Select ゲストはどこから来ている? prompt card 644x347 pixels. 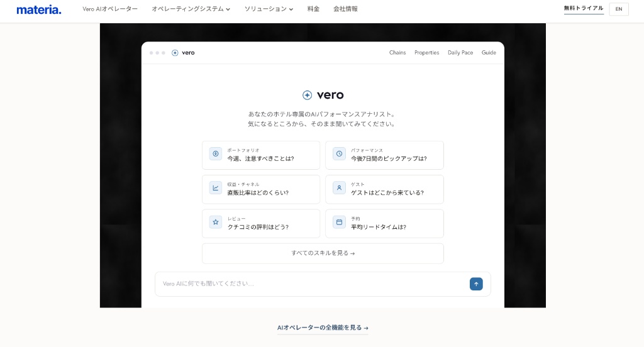point(384,189)
